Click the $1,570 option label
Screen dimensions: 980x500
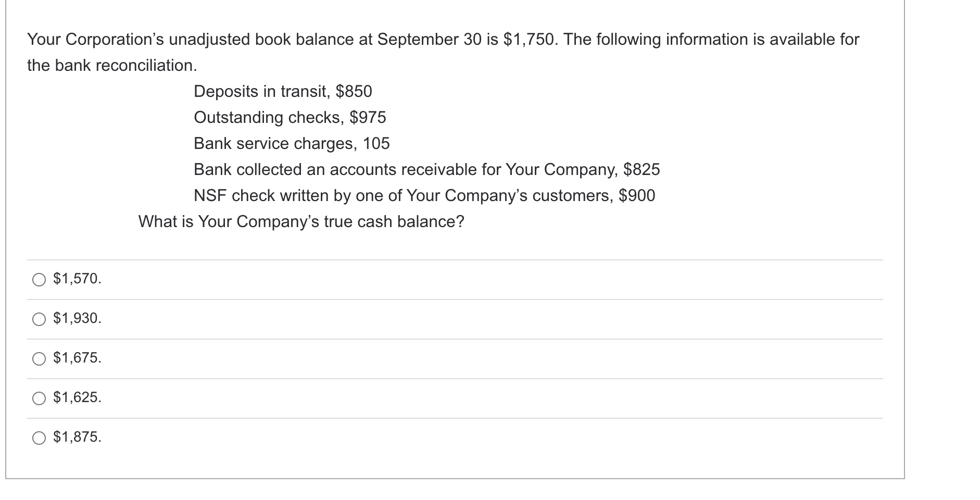click(76, 280)
